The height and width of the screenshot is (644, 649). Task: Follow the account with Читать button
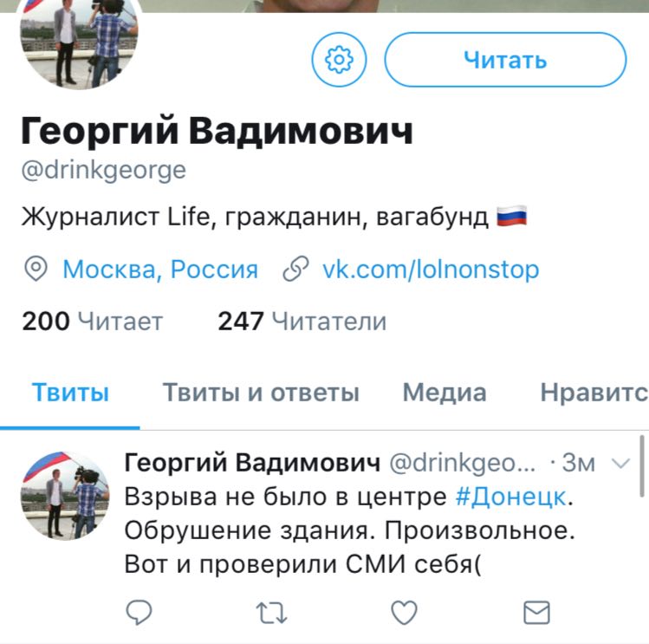coord(505,60)
